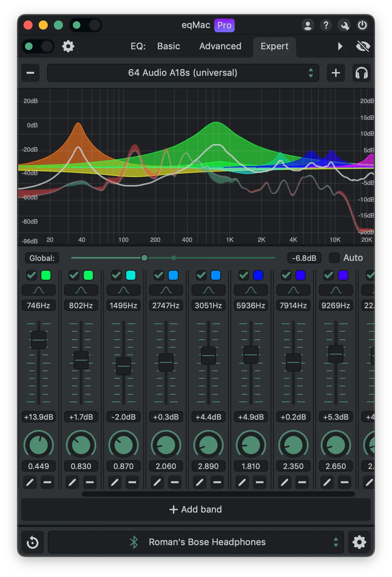Image resolution: width=392 pixels, height=577 pixels.
Task: Add new preset with the plus button
Action: pos(336,73)
